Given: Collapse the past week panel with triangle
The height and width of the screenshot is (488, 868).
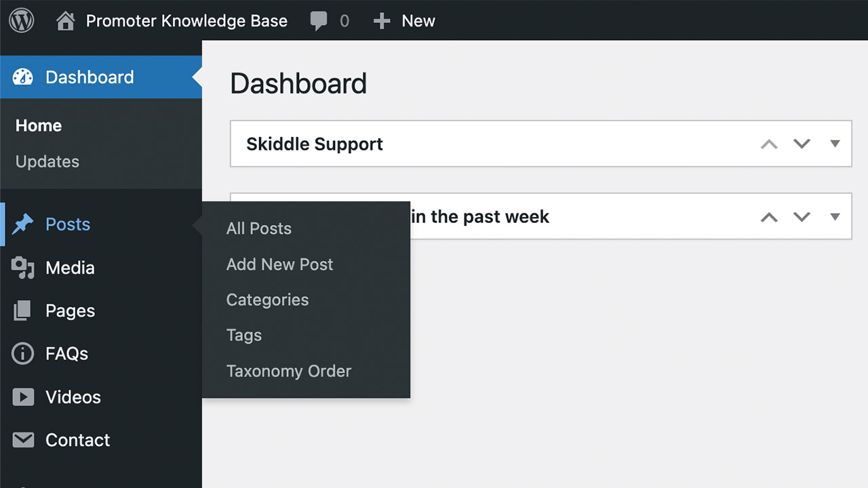Looking at the screenshot, I should tap(835, 217).
